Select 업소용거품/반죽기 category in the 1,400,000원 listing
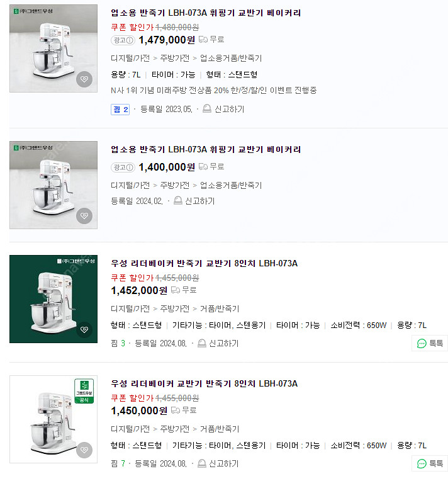The height and width of the screenshot is (481, 448). [x=230, y=185]
